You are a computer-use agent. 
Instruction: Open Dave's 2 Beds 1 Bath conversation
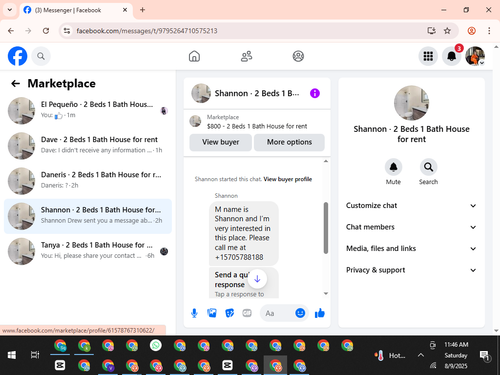click(x=88, y=146)
